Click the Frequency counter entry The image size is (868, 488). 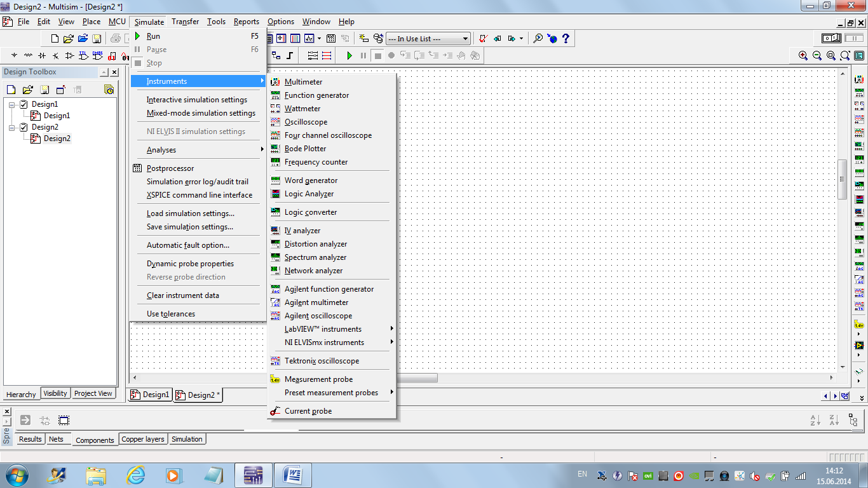point(332,162)
